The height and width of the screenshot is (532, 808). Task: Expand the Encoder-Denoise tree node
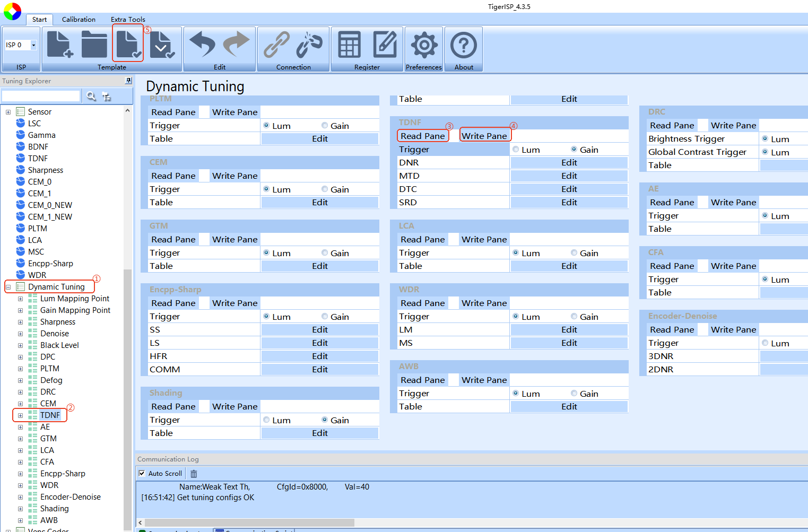tap(20, 497)
